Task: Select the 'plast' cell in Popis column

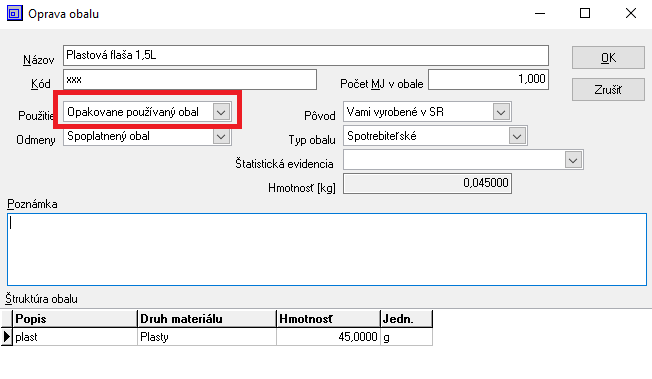Action: coord(75,337)
